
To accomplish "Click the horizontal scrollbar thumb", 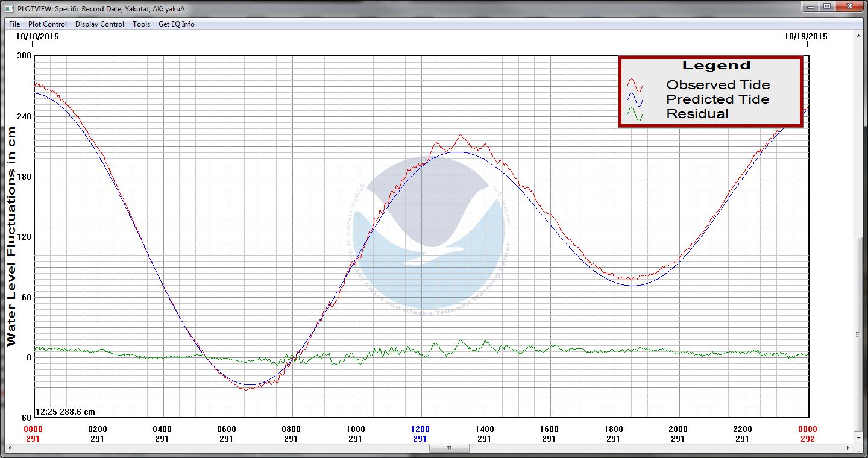I will tap(449, 448).
